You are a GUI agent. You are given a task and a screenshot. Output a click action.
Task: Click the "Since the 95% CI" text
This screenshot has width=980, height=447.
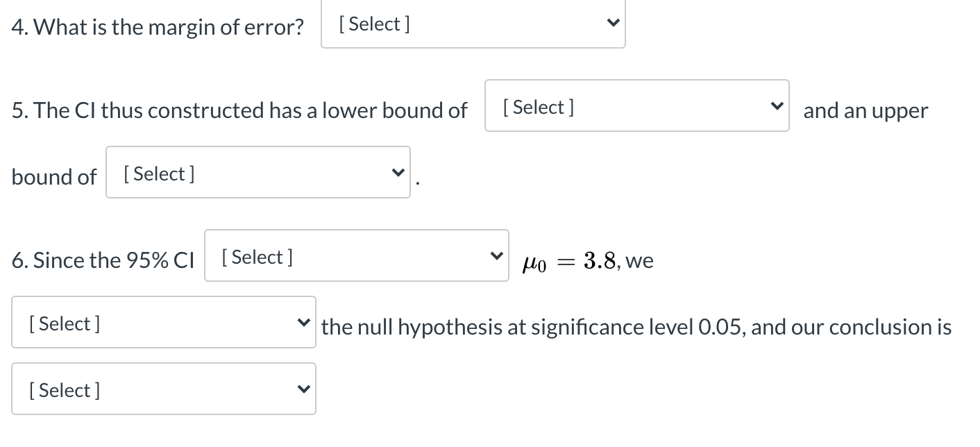[x=103, y=261]
